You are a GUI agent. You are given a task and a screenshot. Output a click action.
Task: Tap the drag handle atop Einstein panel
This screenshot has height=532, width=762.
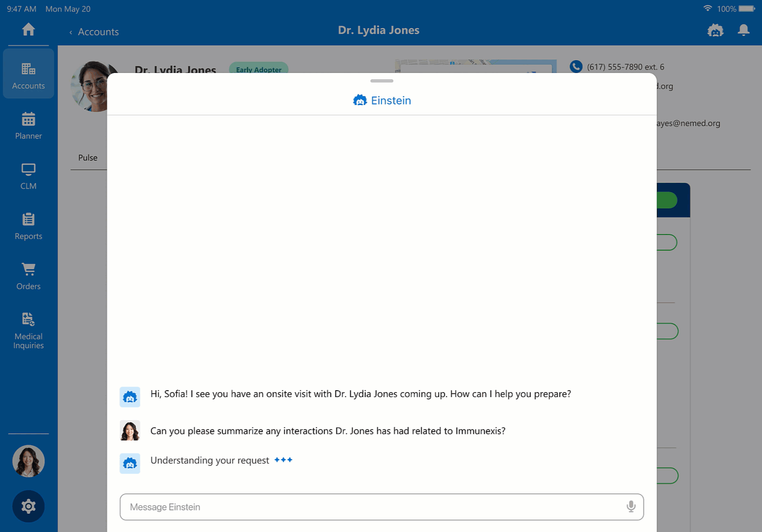[x=382, y=81]
